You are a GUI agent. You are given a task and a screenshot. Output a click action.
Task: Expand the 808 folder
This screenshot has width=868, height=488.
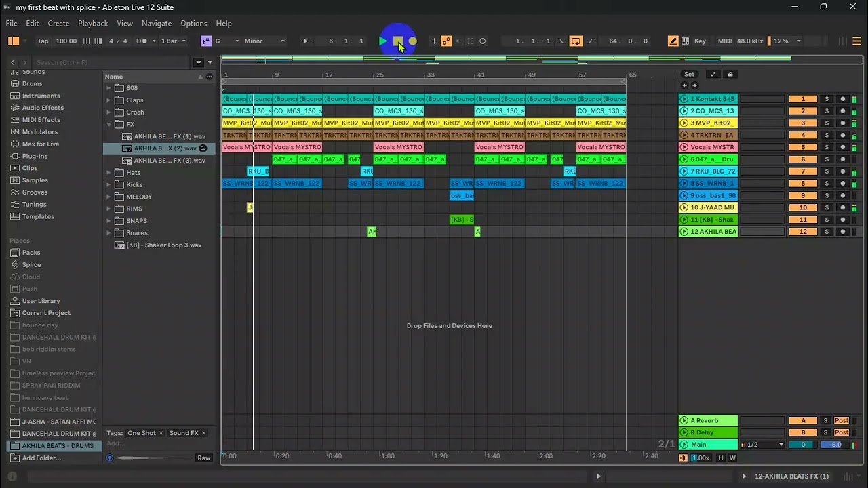click(108, 88)
